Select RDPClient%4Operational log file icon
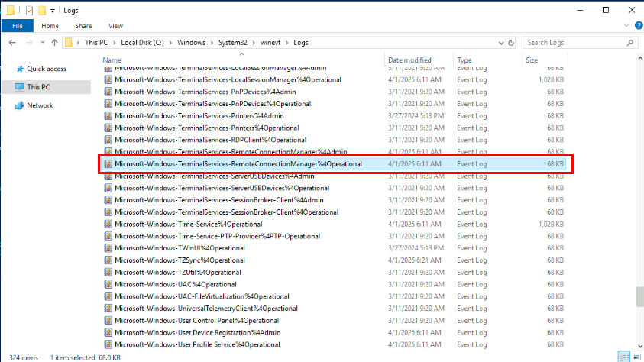The height and width of the screenshot is (362, 644). (x=108, y=140)
